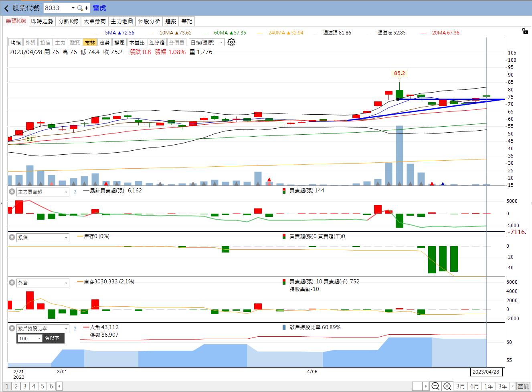Click the 查價 button
The image size is (532, 392).
(523, 386)
